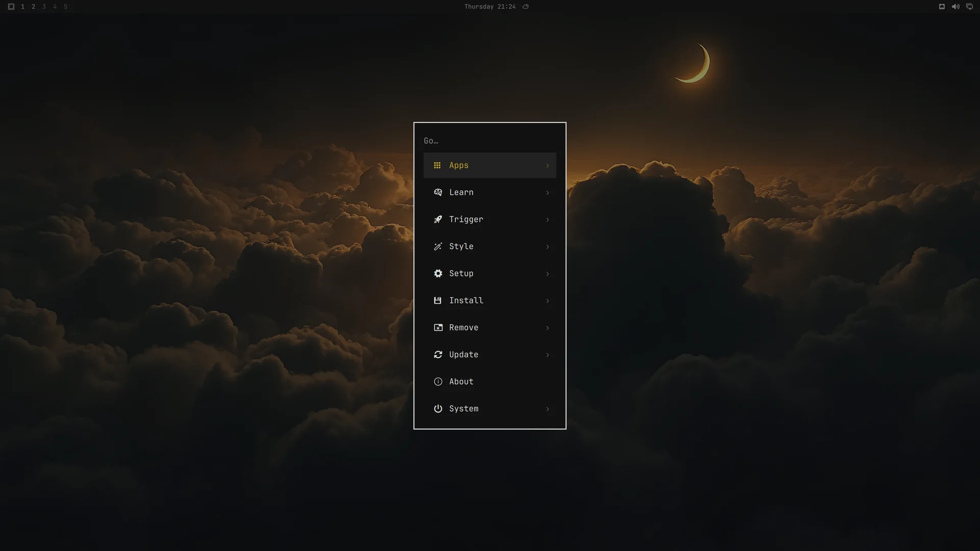This screenshot has width=980, height=551.
Task: Switch to workspace 4
Action: (55, 7)
